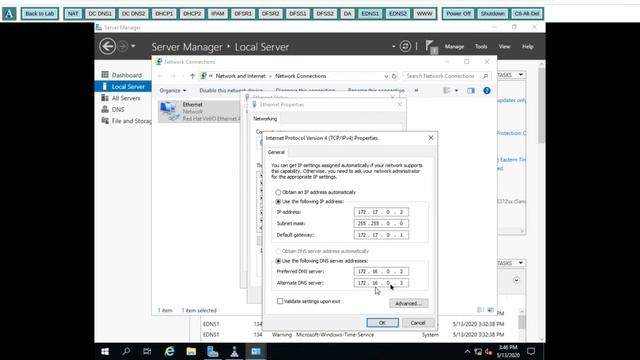This screenshot has height=360, width=640.
Task: Click the Default gateway field
Action: pos(381,235)
